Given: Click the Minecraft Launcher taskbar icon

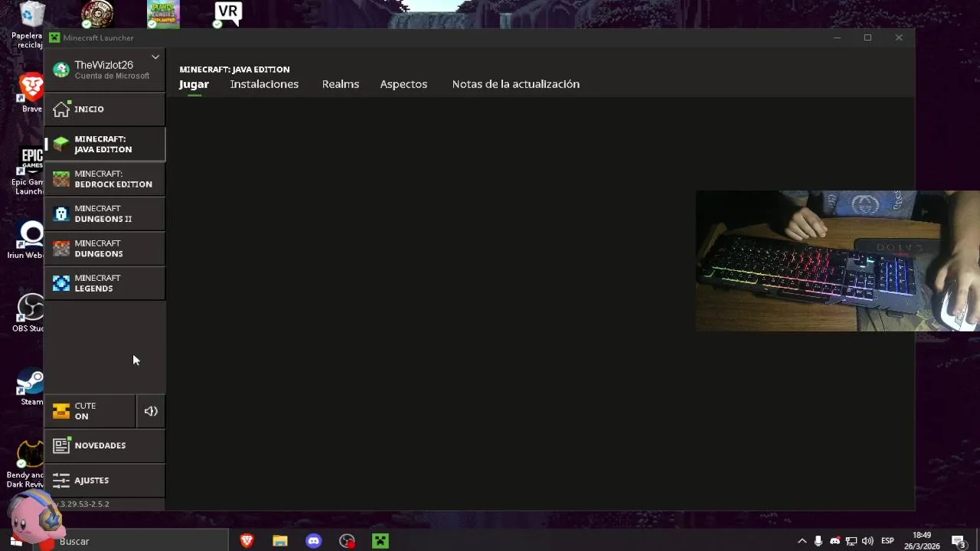Looking at the screenshot, I should click(381, 541).
